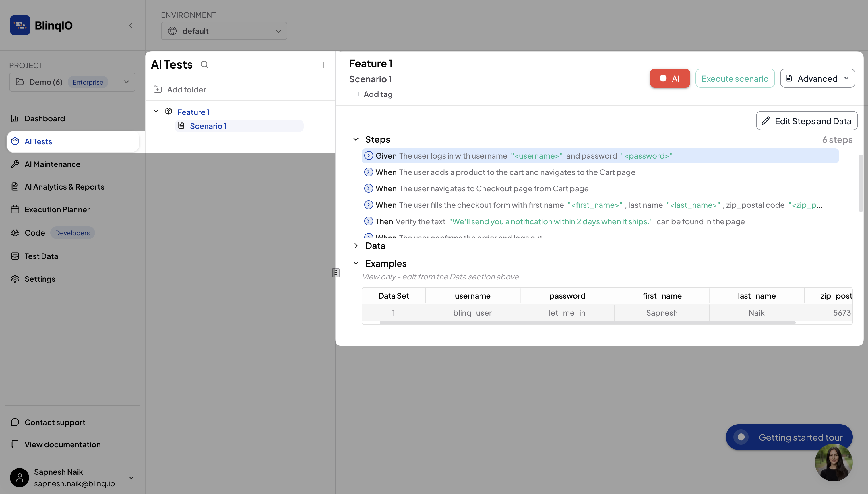Open Test Data from the sidebar
868x494 pixels.
41,256
